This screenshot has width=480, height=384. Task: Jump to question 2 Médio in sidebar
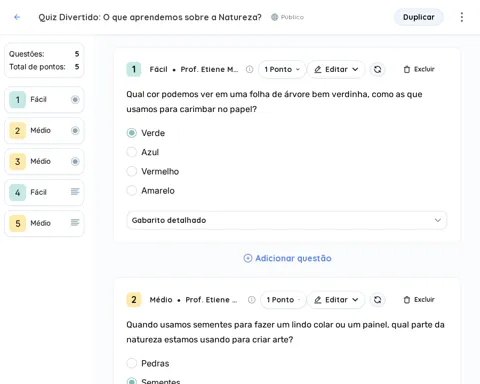point(44,130)
